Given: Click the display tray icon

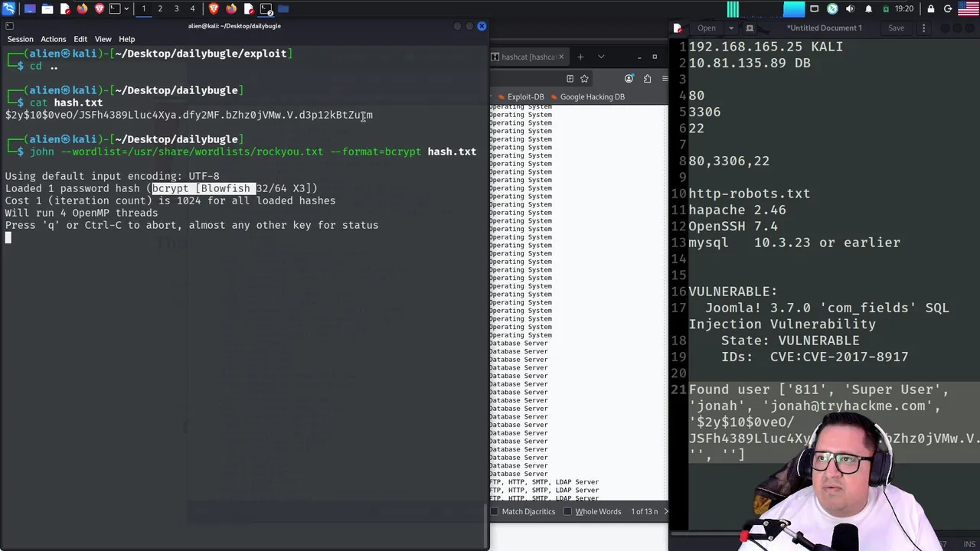Looking at the screenshot, I should 815,9.
